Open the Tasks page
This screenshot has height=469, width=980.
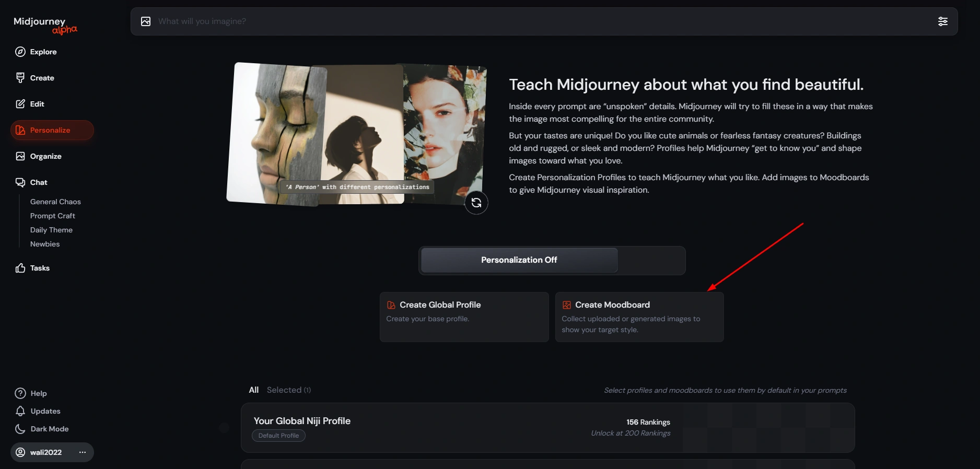32,268
